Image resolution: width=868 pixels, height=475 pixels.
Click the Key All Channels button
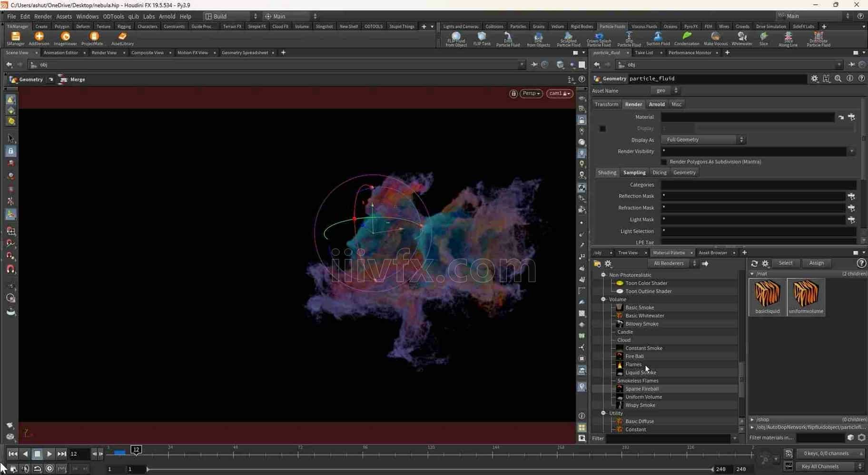829,466
